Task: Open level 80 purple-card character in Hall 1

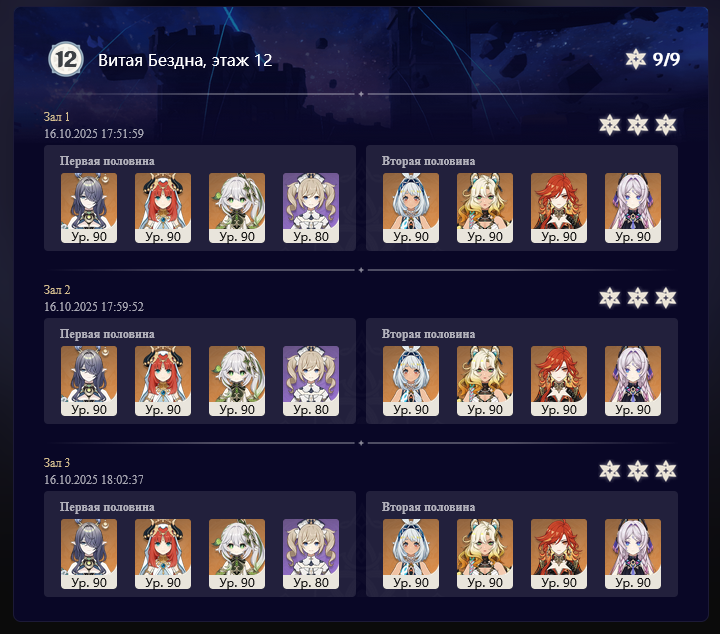Action: [311, 208]
